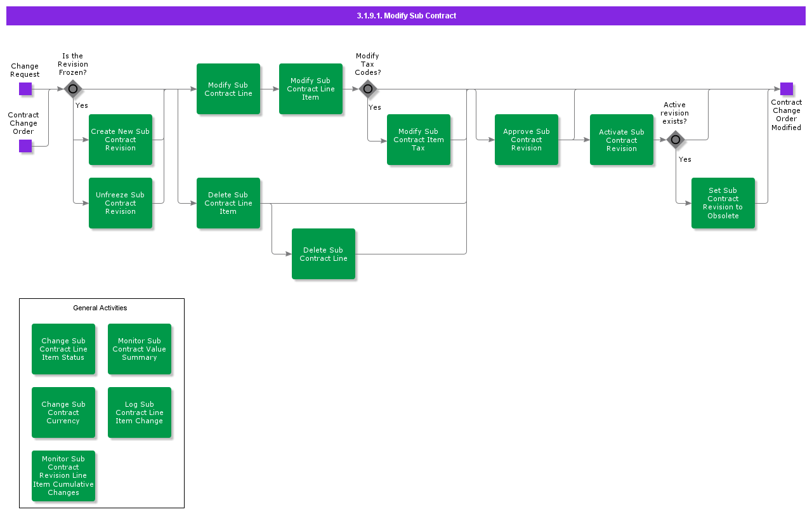Select the 'Modify Tax Codes?' gateway diamond
The image size is (812, 514).
368,89
